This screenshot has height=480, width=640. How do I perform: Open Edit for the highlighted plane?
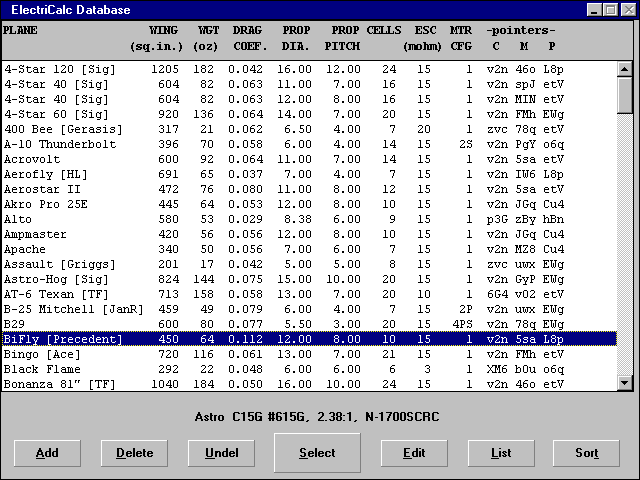point(414,453)
